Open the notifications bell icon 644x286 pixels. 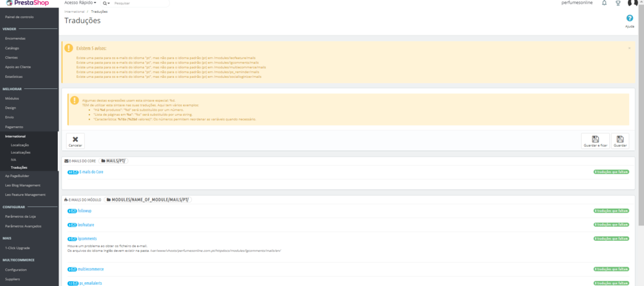pyautogui.click(x=604, y=3)
